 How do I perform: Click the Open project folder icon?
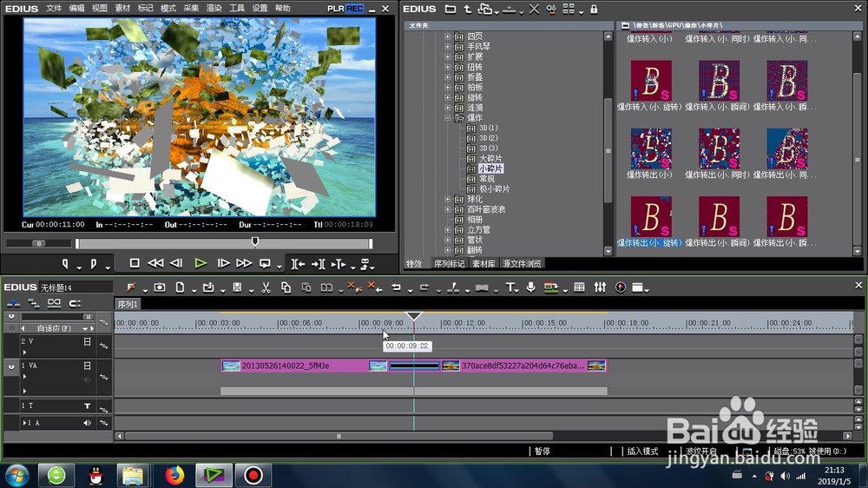pyautogui.click(x=208, y=287)
